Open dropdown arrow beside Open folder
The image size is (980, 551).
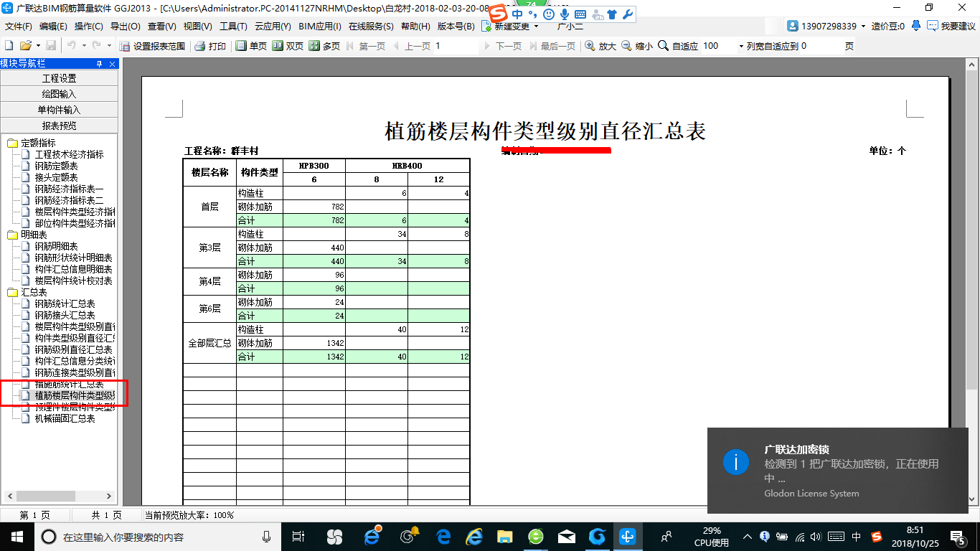(38, 46)
